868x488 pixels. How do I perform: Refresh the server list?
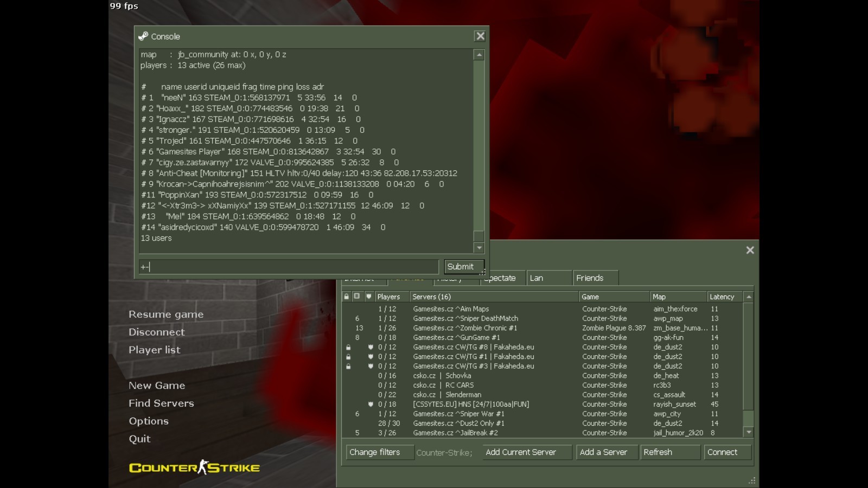(670, 452)
